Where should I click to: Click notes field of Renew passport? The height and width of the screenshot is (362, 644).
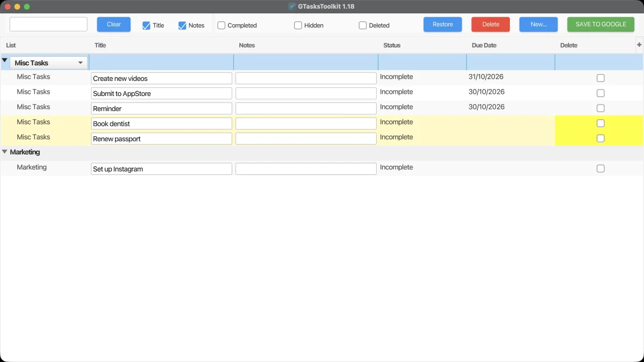306,138
